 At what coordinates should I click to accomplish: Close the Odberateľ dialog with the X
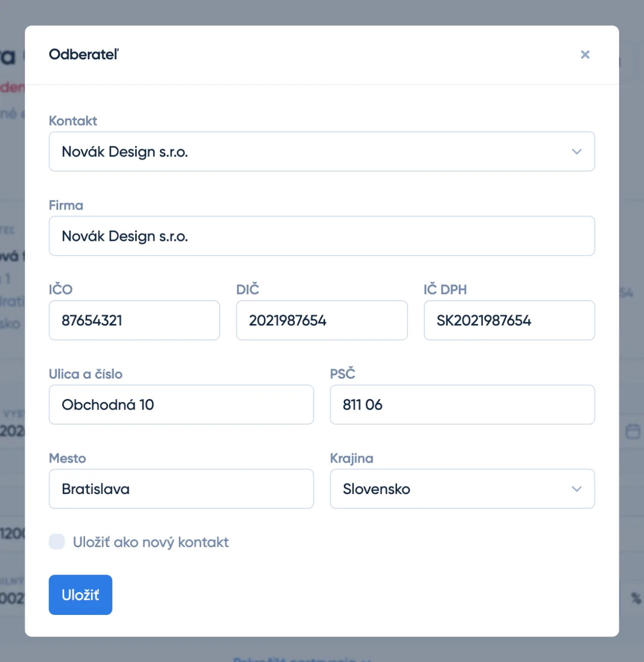click(x=585, y=55)
